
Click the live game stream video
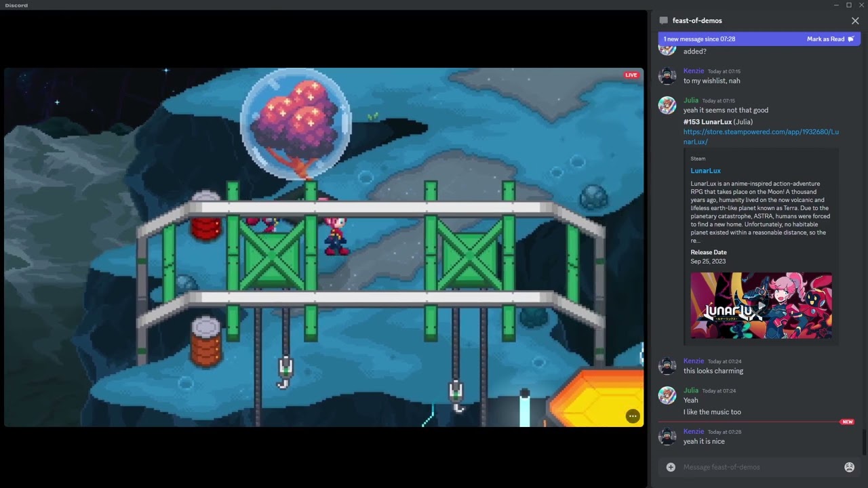point(323,247)
